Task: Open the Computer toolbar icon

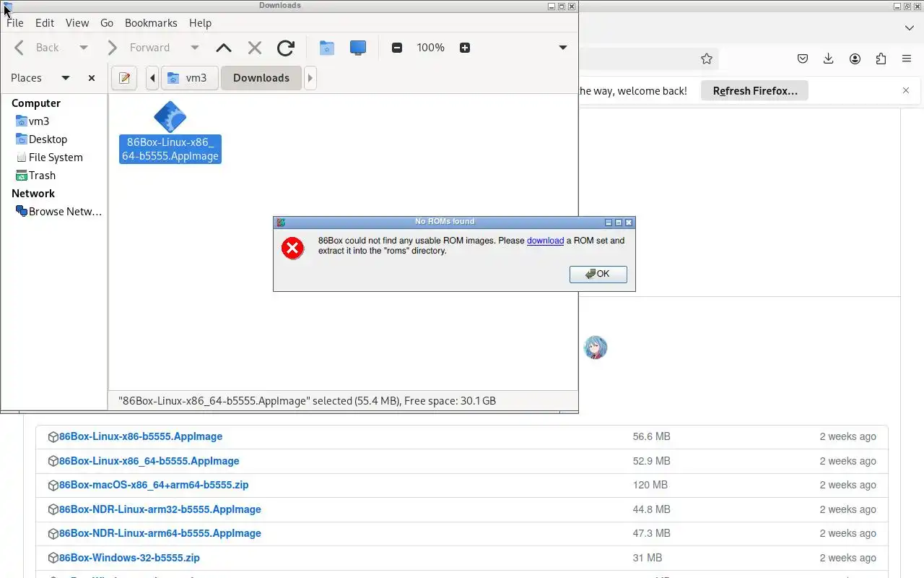Action: click(358, 48)
